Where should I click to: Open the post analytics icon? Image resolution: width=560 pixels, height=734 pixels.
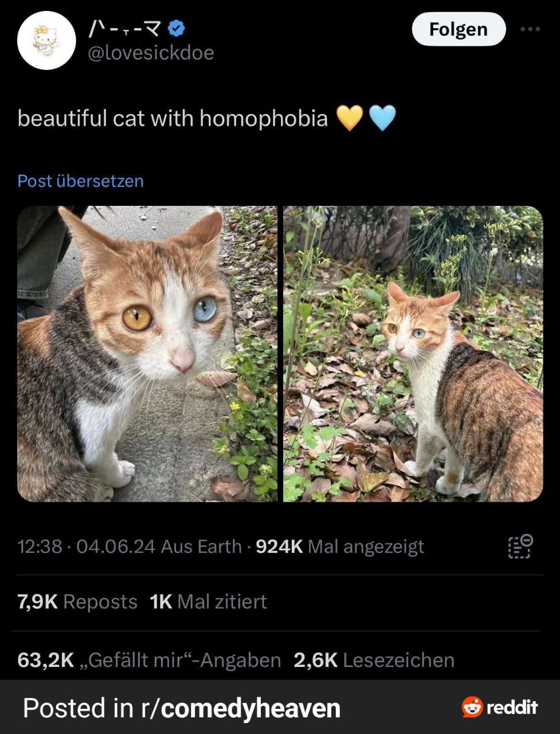(x=520, y=546)
